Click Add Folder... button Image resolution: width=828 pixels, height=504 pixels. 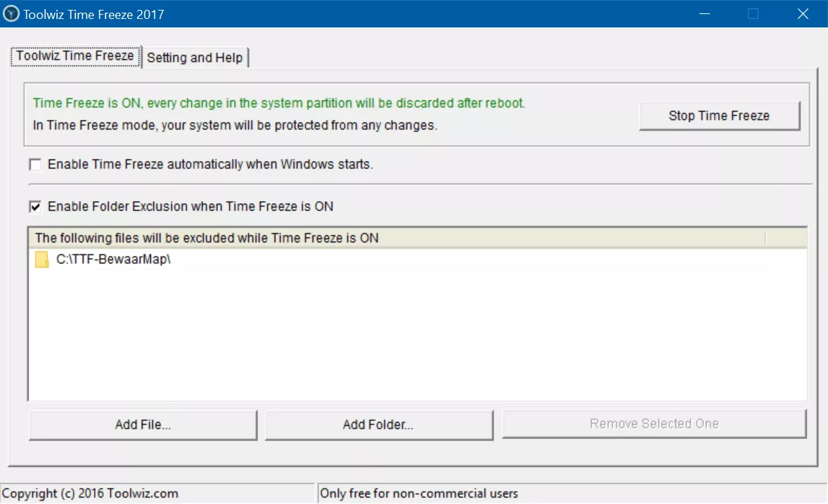coord(379,425)
